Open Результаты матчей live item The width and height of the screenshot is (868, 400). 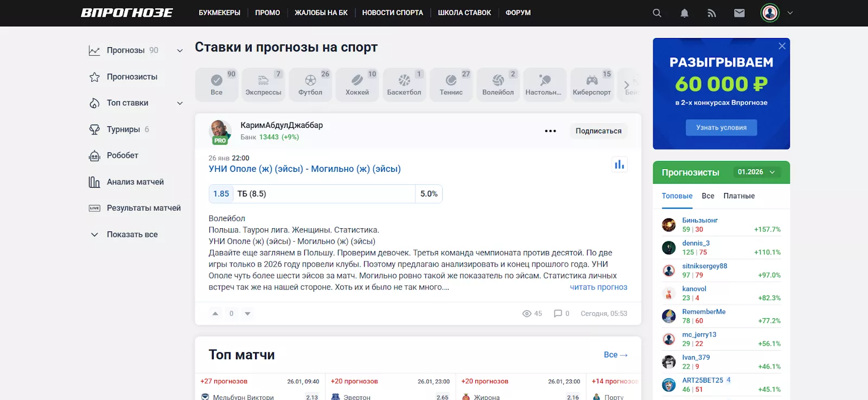[135, 208]
